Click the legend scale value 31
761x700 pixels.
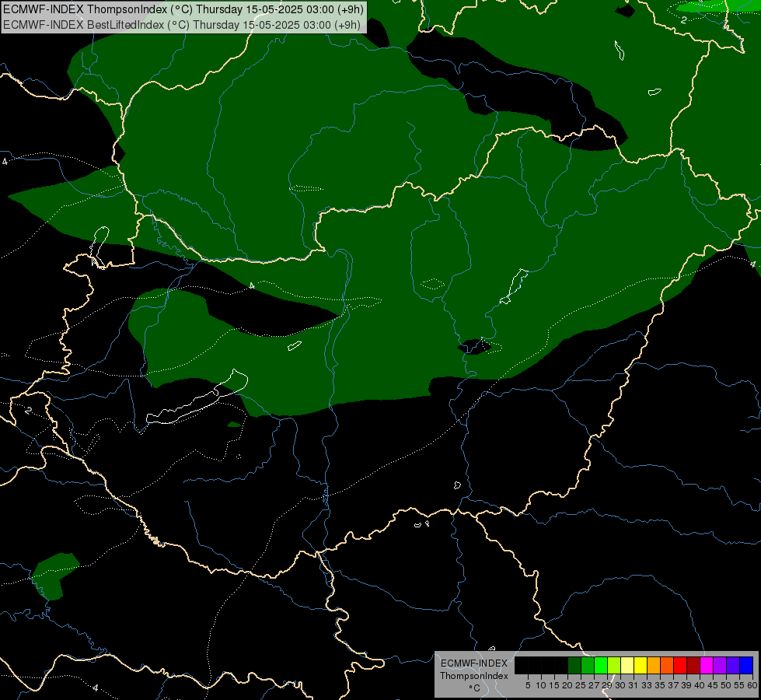(634, 685)
